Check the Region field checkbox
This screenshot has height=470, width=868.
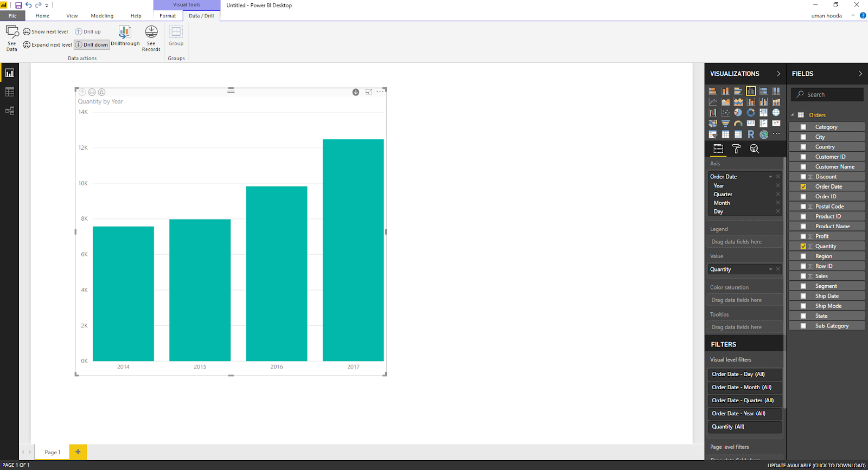(x=803, y=256)
